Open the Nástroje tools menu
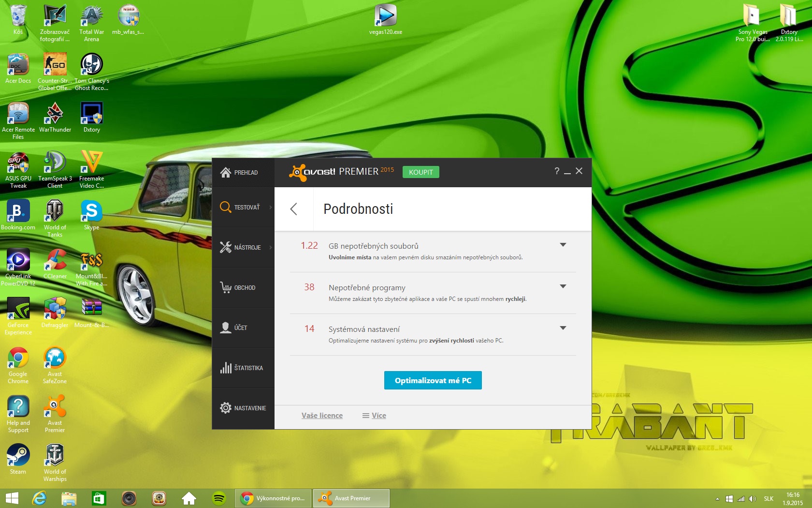 tap(243, 247)
